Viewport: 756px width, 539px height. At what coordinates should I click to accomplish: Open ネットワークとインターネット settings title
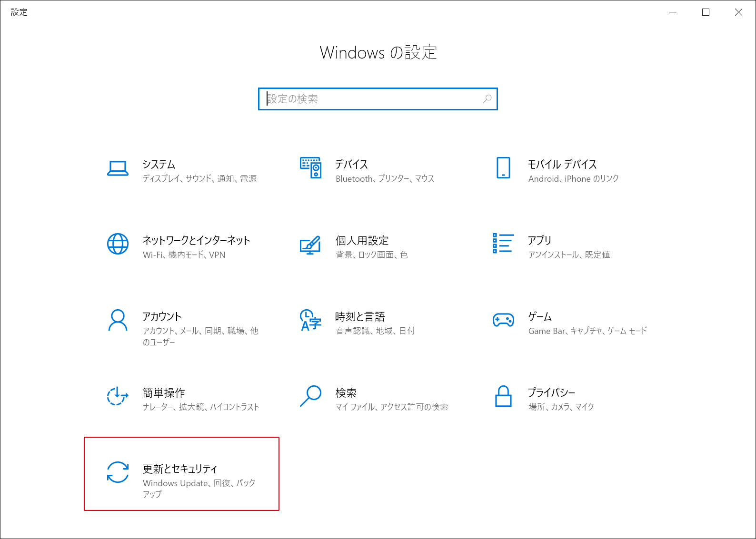point(196,241)
